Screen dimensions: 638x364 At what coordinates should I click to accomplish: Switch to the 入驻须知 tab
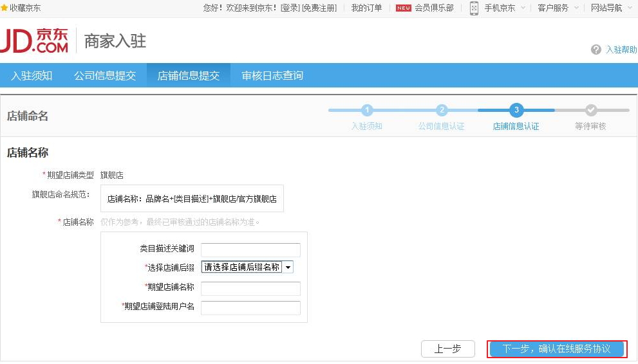pyautogui.click(x=32, y=75)
